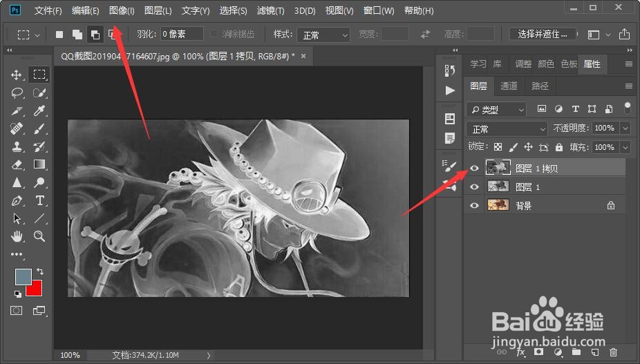Choose New selection mode
640x364 pixels.
[x=59, y=35]
